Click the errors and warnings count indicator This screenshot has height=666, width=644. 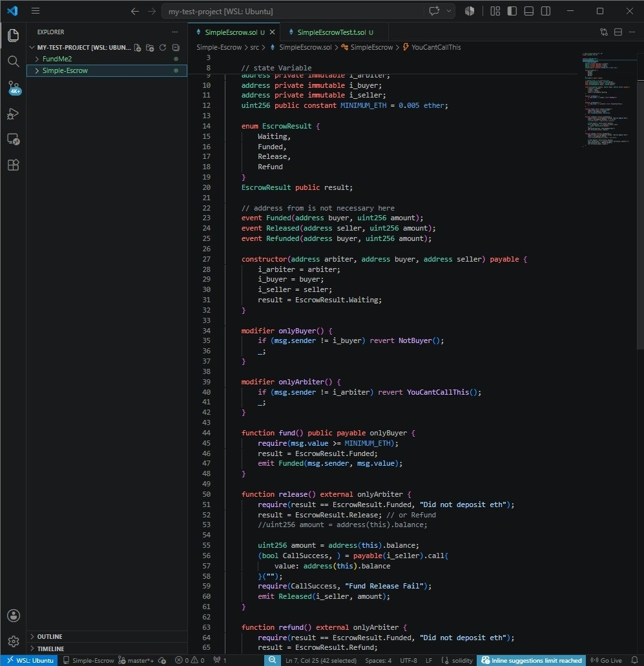[190, 660]
